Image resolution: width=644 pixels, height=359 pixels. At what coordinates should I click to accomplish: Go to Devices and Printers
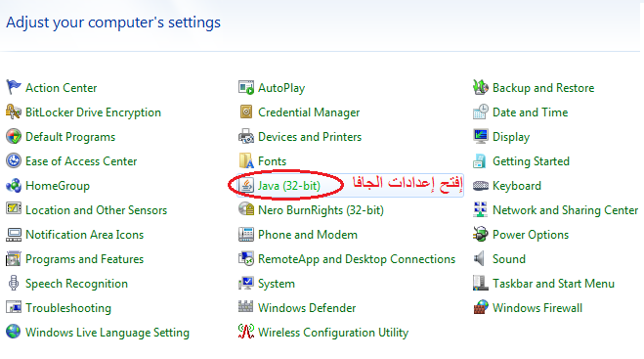point(310,137)
